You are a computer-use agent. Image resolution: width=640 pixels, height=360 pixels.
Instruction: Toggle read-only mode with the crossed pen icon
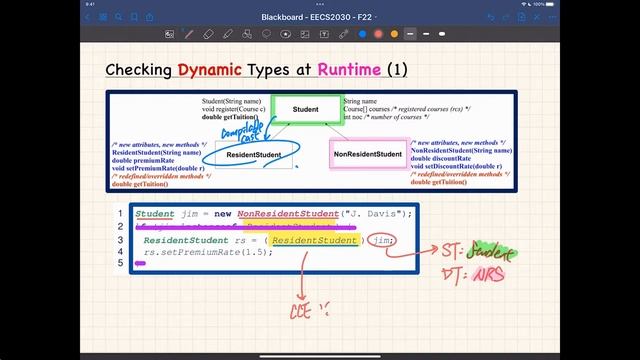click(537, 17)
